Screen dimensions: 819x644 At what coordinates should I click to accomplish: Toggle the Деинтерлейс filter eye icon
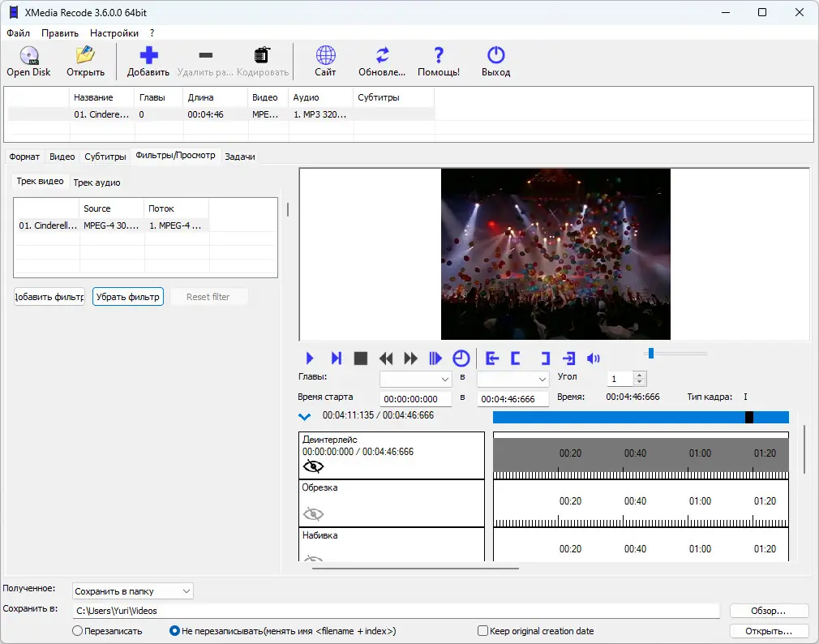(x=313, y=466)
